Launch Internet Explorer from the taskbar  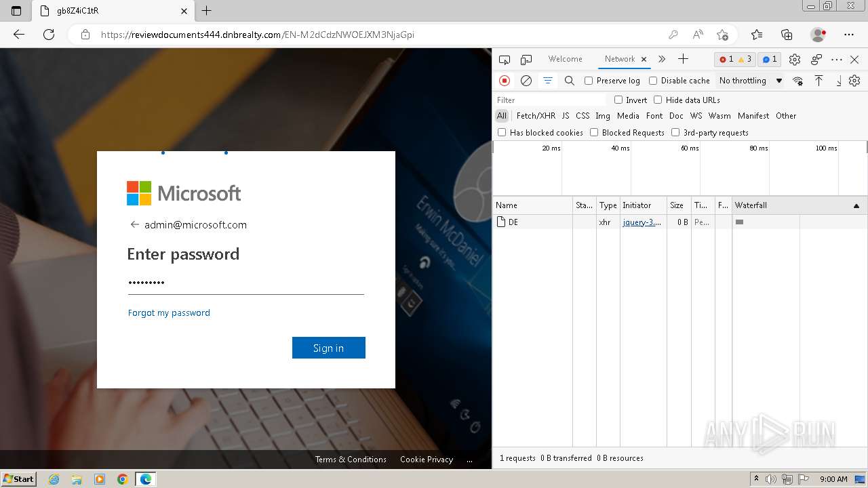click(54, 479)
